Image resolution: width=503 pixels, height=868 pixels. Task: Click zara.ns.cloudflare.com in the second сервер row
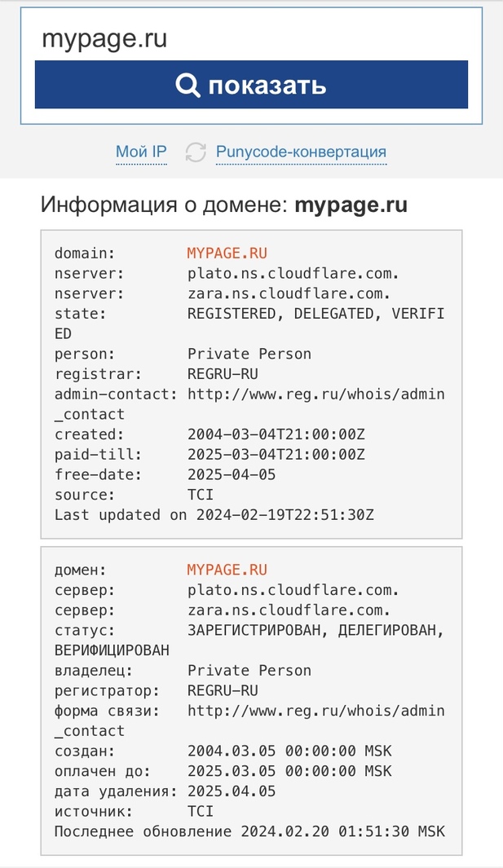coord(289,610)
